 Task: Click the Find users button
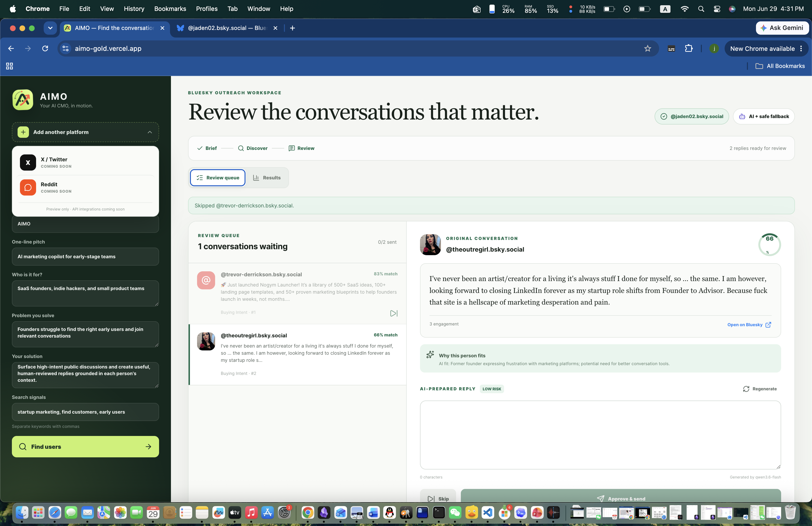pyautogui.click(x=85, y=446)
